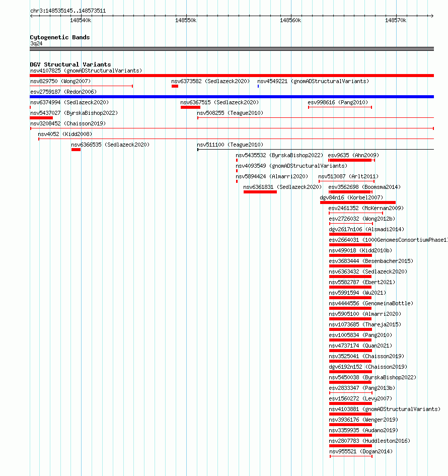Select dgv84n16 (Korbel2007) variant

[x=351, y=197]
